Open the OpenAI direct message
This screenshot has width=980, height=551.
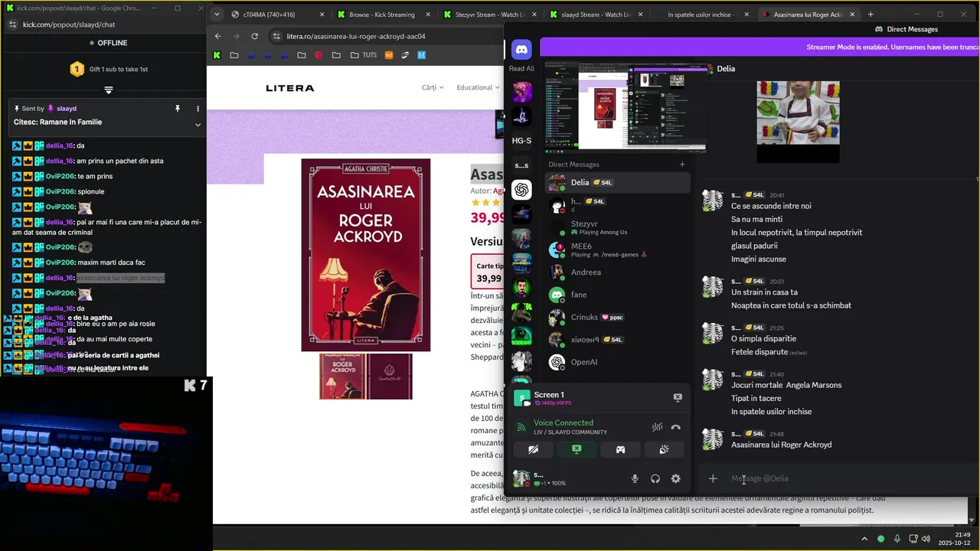(617, 362)
